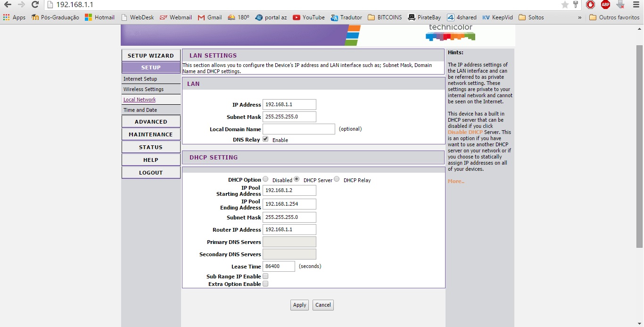Open the Tradutor bookmark

click(x=347, y=17)
